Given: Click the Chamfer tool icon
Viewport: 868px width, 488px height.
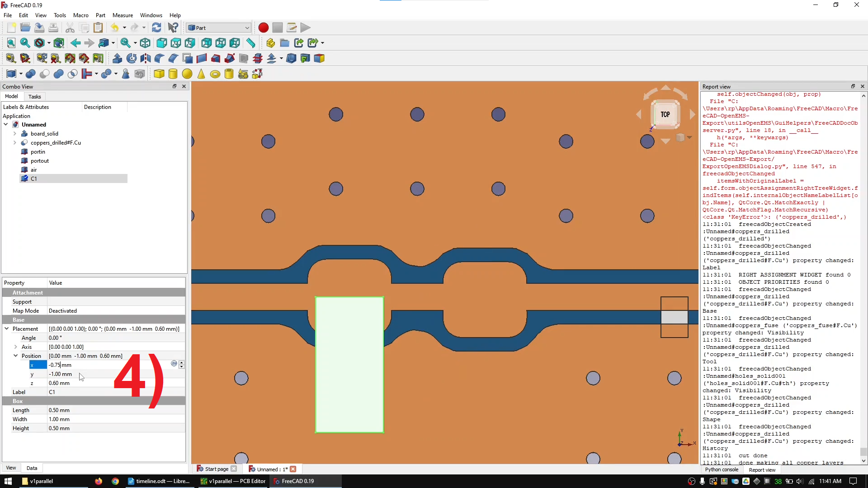Looking at the screenshot, I should [x=173, y=58].
